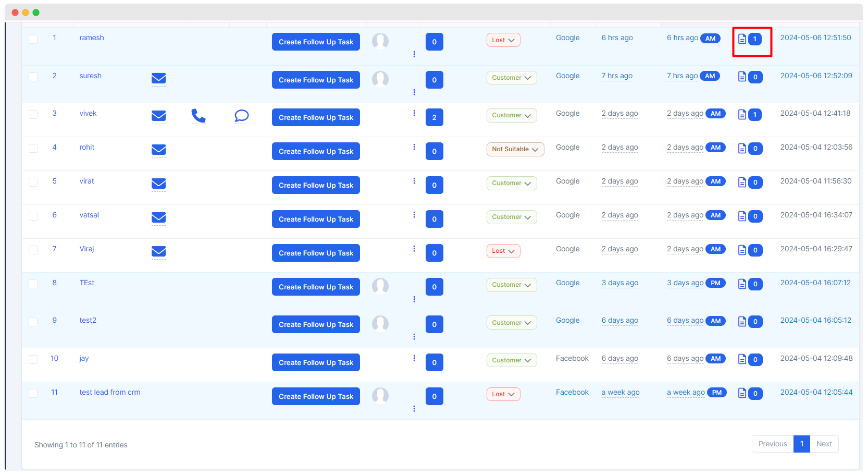Open the notes document icon for ramesh
This screenshot has width=868, height=475.
coord(742,39)
